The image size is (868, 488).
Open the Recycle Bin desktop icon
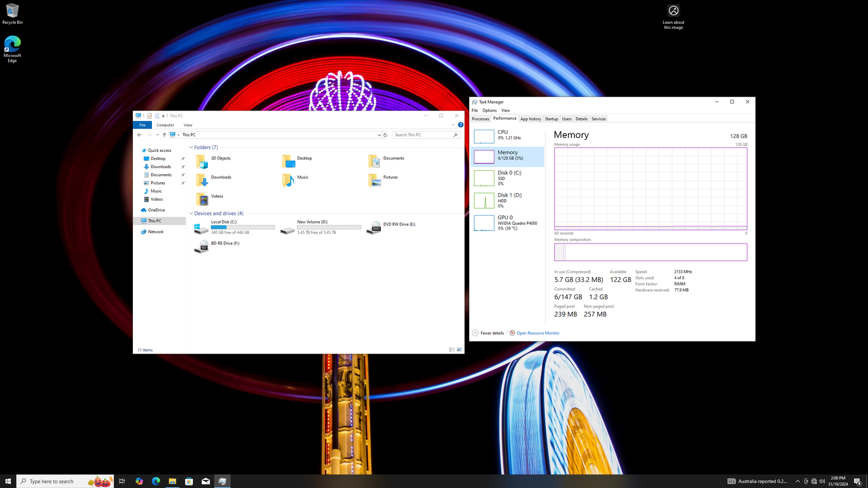(x=12, y=14)
